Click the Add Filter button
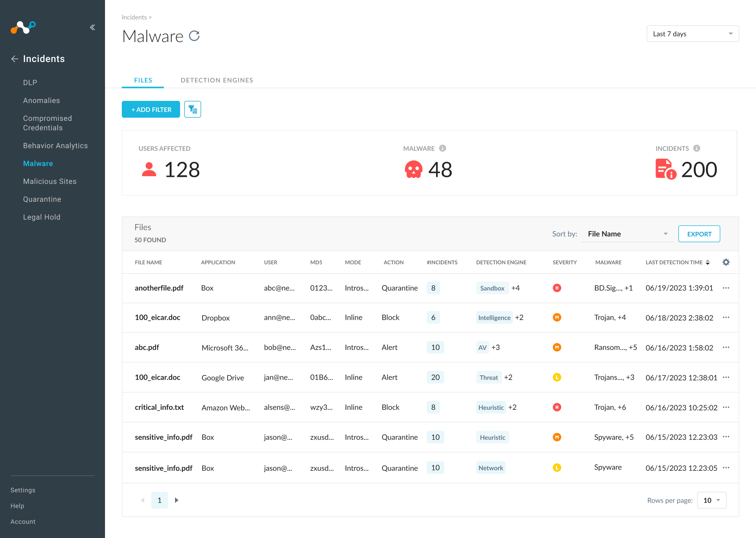This screenshot has width=756, height=538. pyautogui.click(x=151, y=109)
